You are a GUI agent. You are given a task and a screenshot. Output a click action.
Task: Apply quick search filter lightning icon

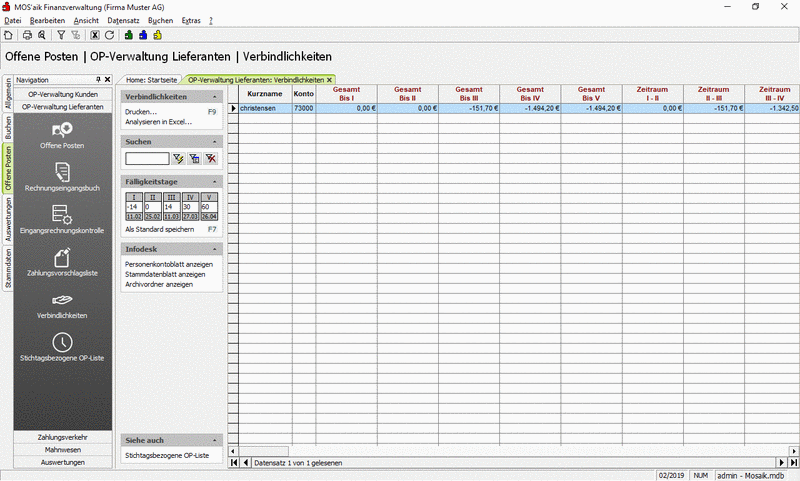[178, 159]
